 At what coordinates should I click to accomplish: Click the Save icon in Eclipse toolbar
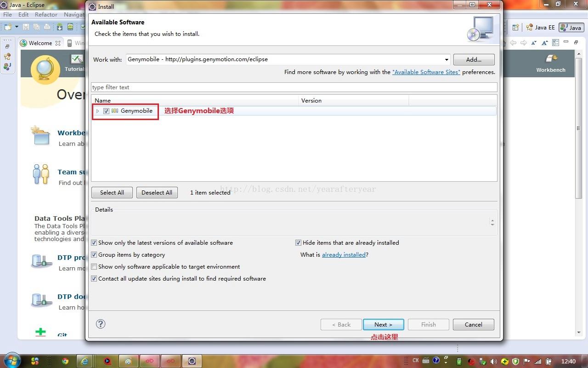coord(26,27)
